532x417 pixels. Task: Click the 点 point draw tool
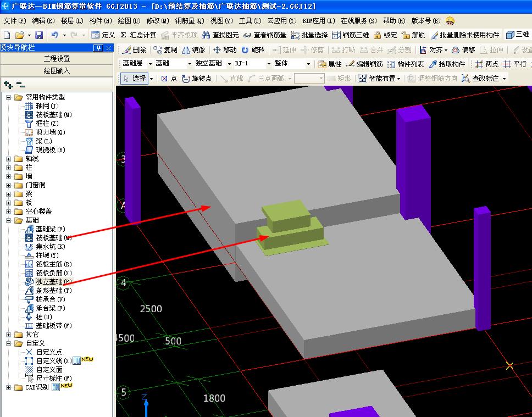169,79
